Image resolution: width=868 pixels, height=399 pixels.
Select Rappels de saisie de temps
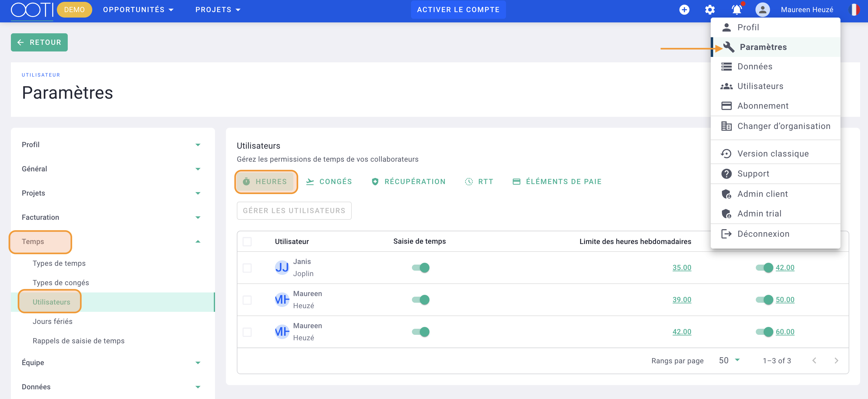(x=113, y=341)
